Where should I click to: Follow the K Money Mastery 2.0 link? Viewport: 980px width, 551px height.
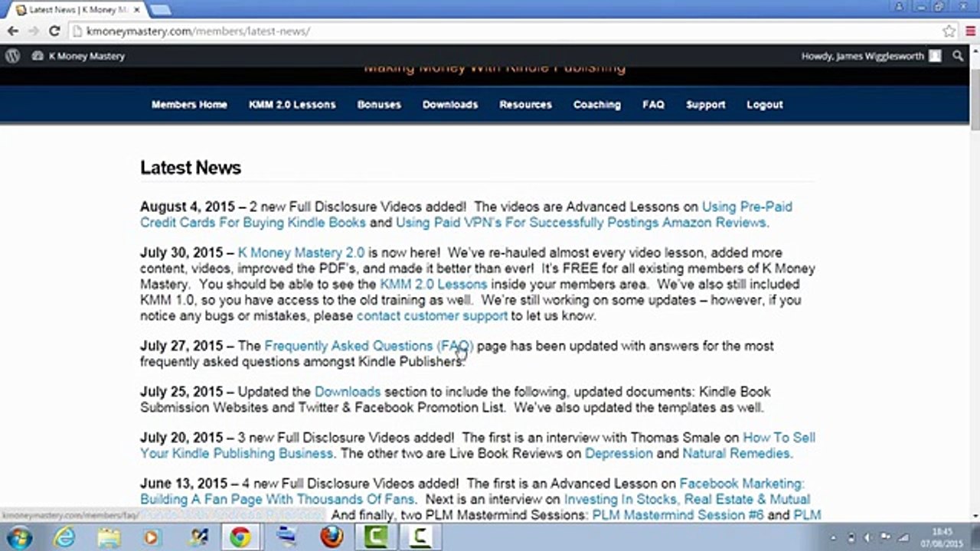(x=301, y=253)
